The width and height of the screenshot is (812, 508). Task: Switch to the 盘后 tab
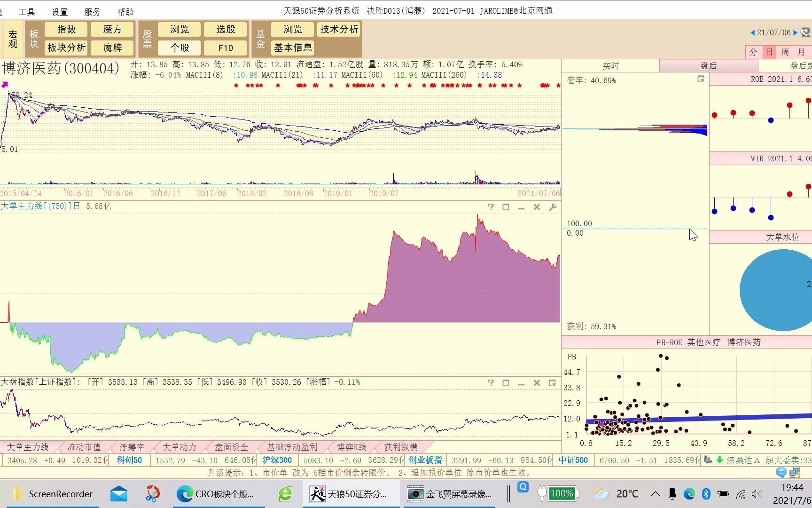[x=708, y=66]
